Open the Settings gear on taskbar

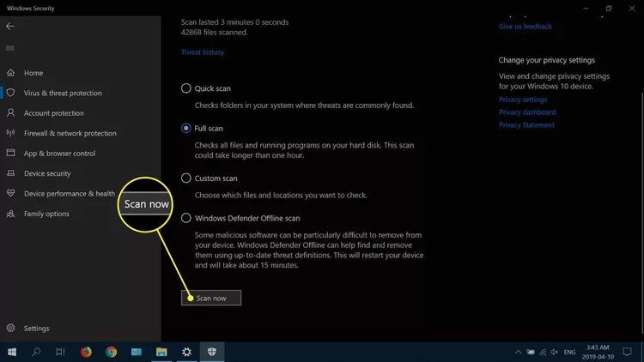[x=187, y=352]
